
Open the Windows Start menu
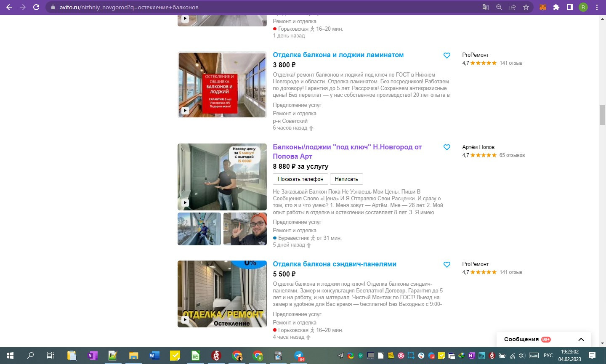point(10,356)
